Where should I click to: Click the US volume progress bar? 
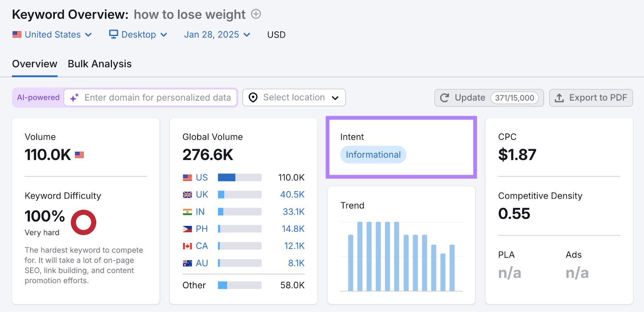coord(239,177)
